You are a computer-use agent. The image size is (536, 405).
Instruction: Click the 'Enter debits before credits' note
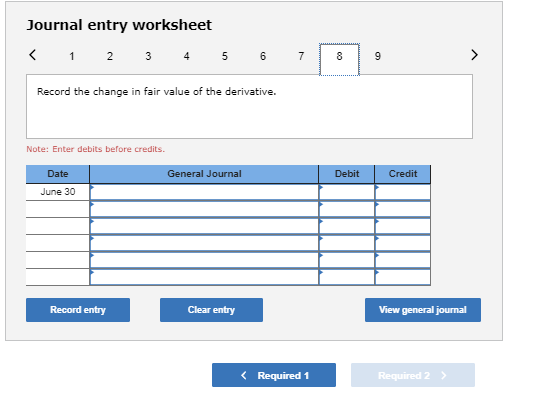pos(96,149)
